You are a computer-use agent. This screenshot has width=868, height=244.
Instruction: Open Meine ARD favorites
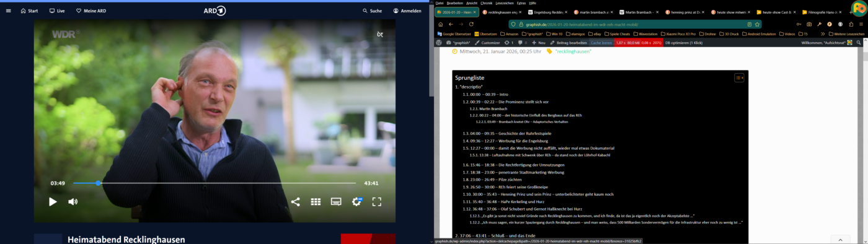coord(91,11)
